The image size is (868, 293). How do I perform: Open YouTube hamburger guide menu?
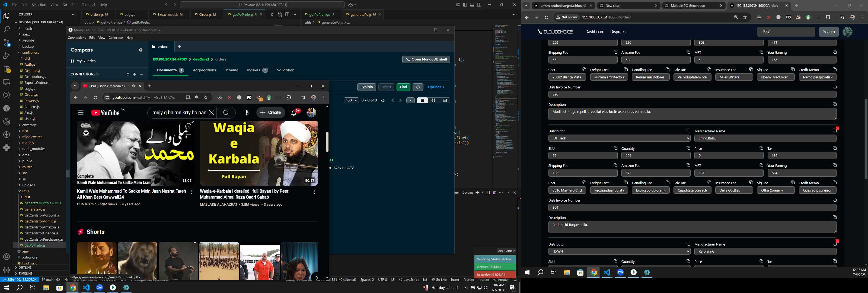(x=81, y=113)
